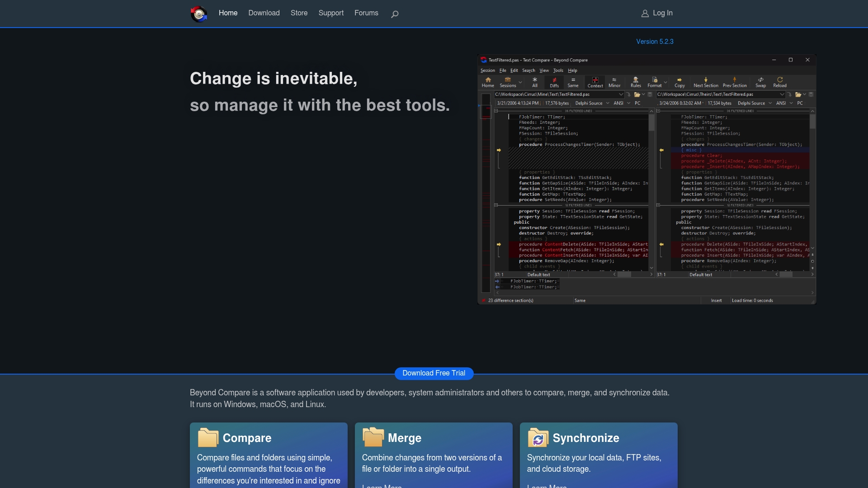
Task: Expand the left file path dropdown
Action: coord(621,94)
